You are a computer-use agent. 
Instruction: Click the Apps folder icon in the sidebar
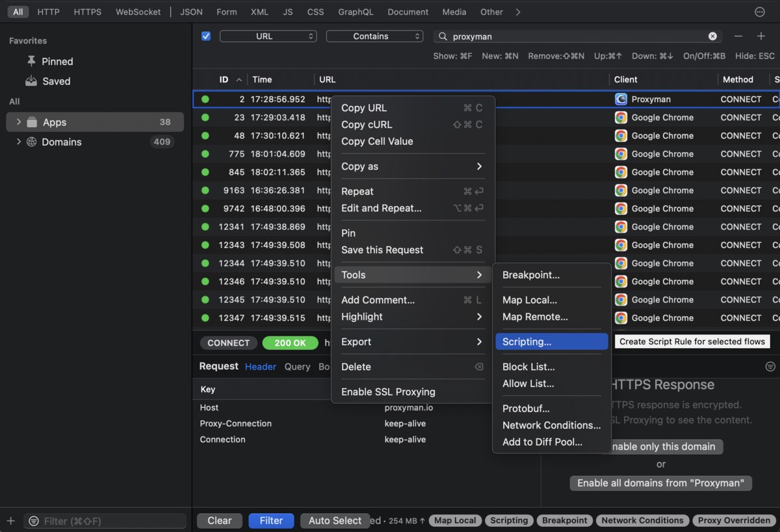pyautogui.click(x=32, y=122)
